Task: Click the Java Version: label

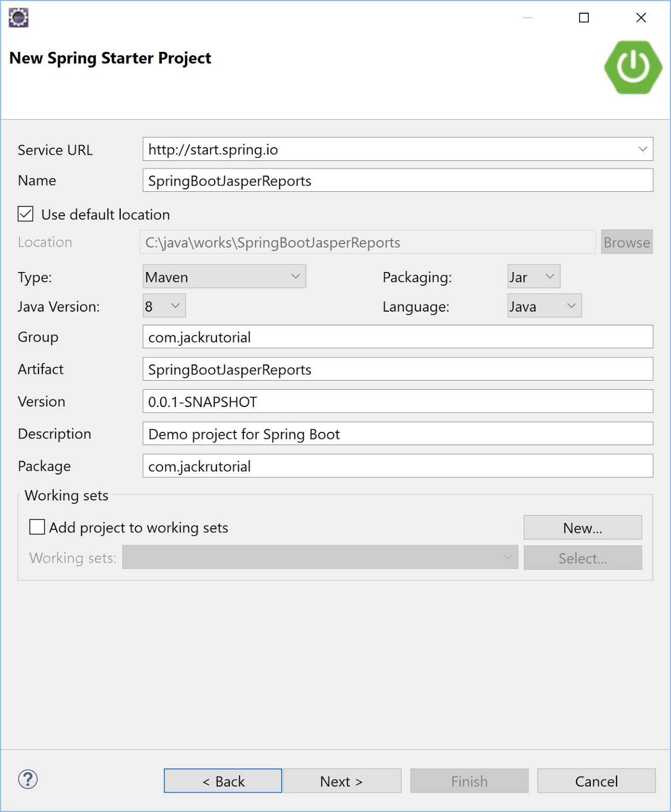Action: (x=59, y=307)
